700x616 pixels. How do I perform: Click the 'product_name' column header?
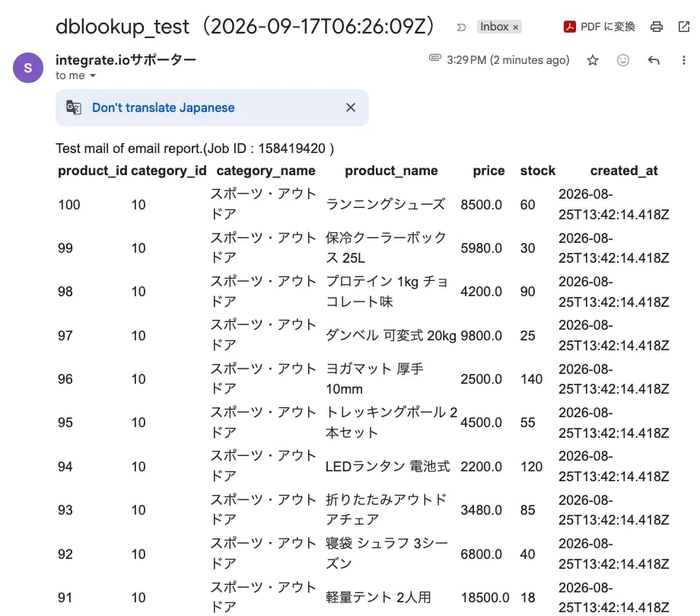coord(391,171)
